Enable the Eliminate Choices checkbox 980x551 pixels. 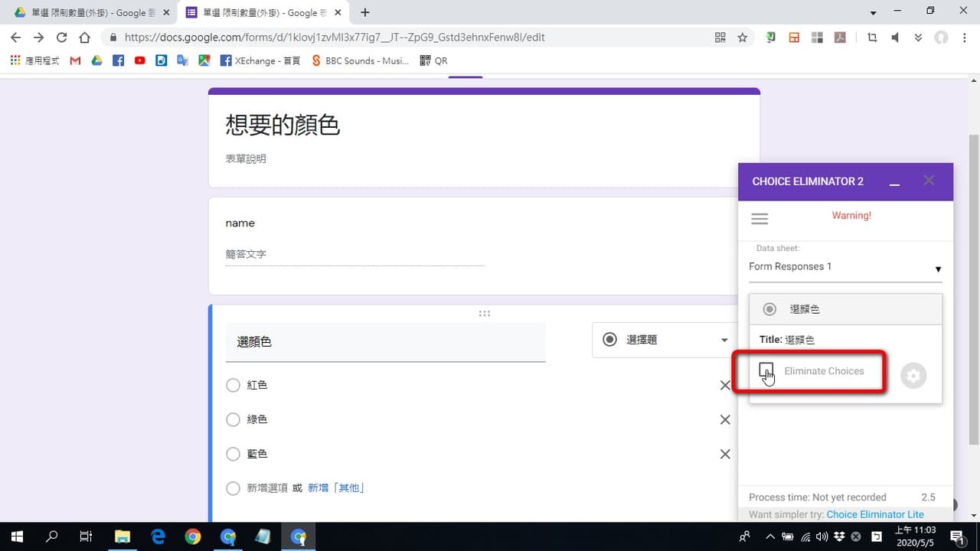tap(766, 370)
